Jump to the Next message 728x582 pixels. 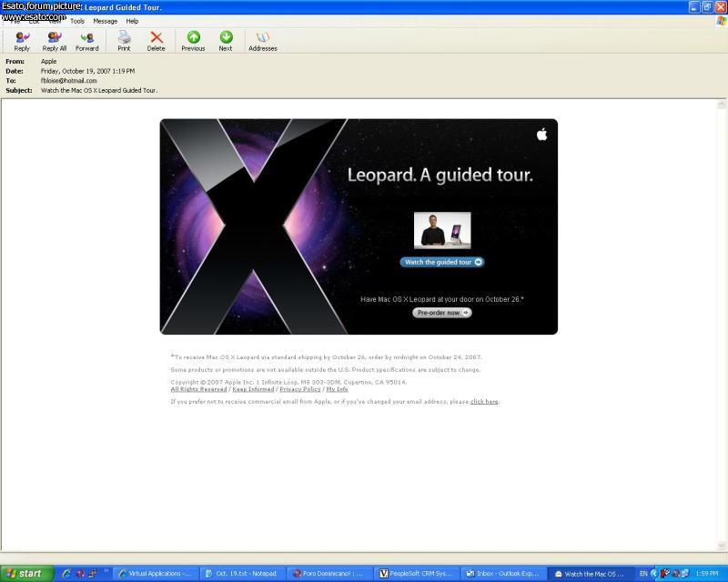click(226, 41)
